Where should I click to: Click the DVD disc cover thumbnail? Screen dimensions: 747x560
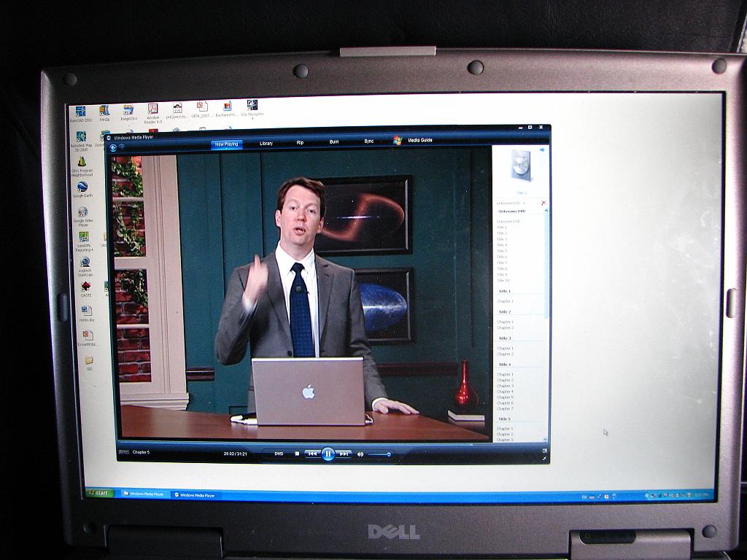tap(521, 165)
